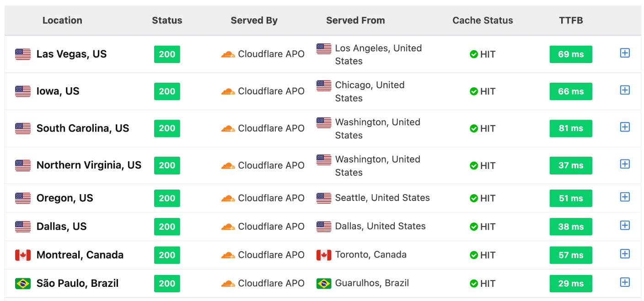Screen dimensions: 644x301
Task: Expand details for the Las Vegas row
Action: [625, 53]
